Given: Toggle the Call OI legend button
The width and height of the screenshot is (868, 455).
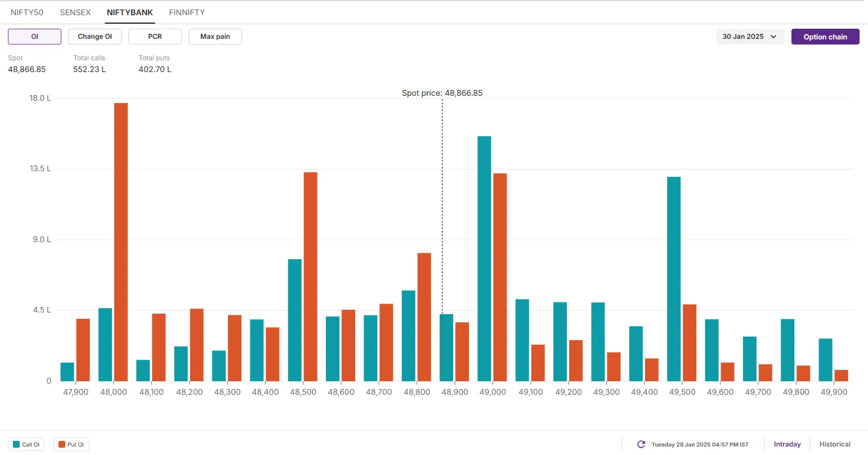Looking at the screenshot, I should 26,444.
